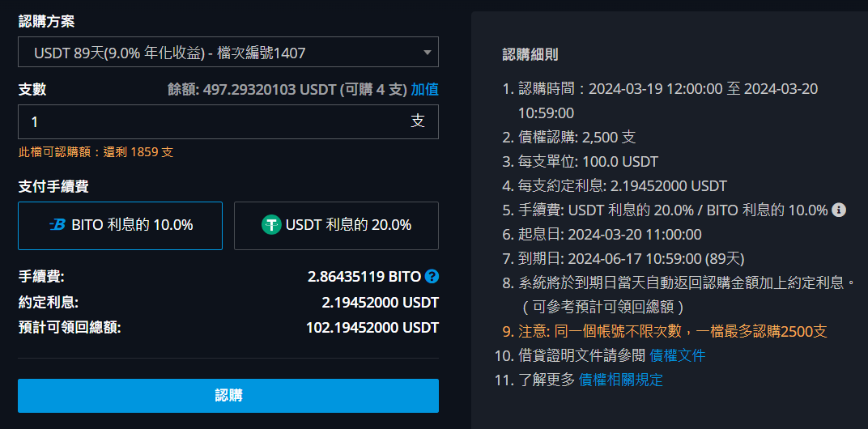Open the 認購方案 plan dropdown
Screen dimensions: 868x429
coord(228,52)
